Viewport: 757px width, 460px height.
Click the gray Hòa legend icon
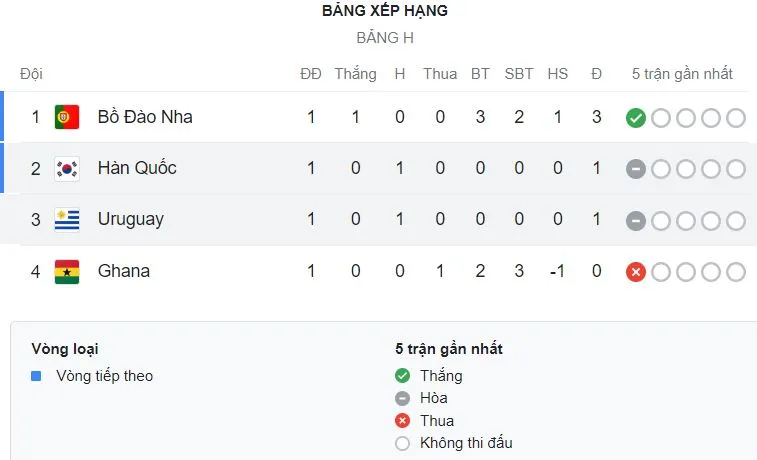[x=403, y=398]
